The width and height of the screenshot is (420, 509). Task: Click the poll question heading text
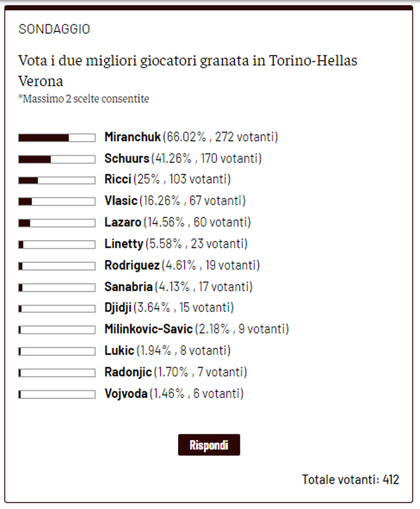(x=188, y=71)
